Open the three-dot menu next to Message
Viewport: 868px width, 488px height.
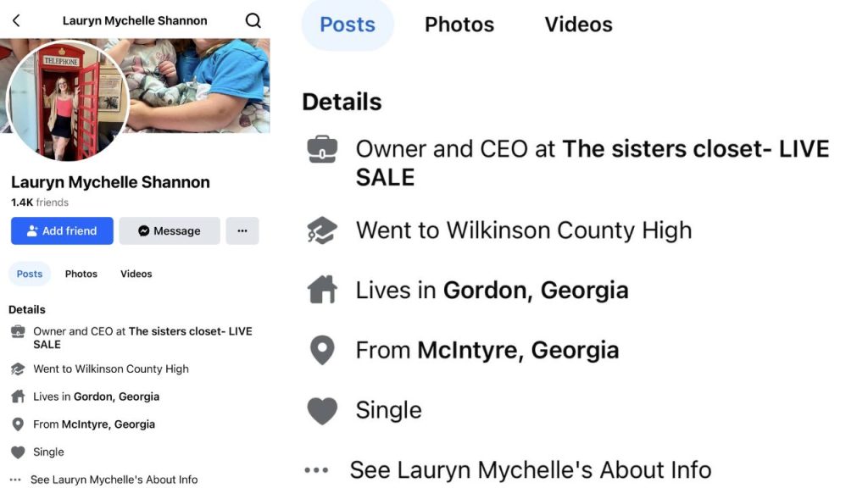click(242, 230)
